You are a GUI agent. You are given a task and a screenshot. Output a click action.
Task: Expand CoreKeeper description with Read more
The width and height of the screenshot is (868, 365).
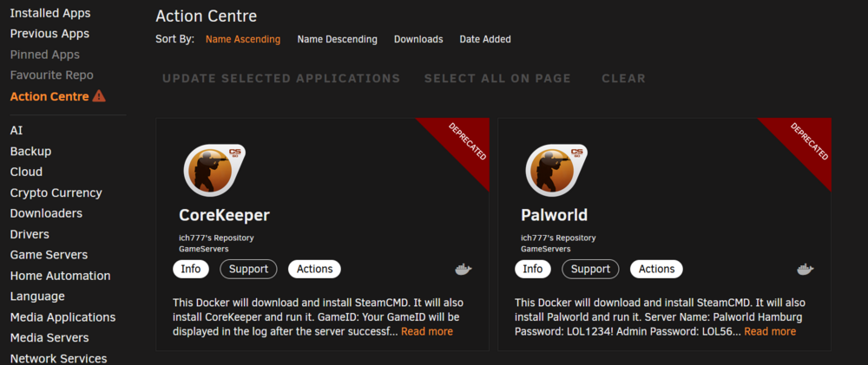[427, 331]
